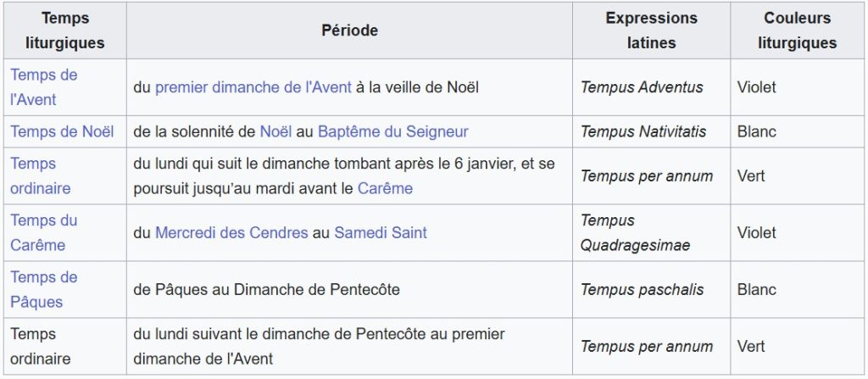Select the Expressions latines column header
This screenshot has height=379, width=868.
pos(651,31)
